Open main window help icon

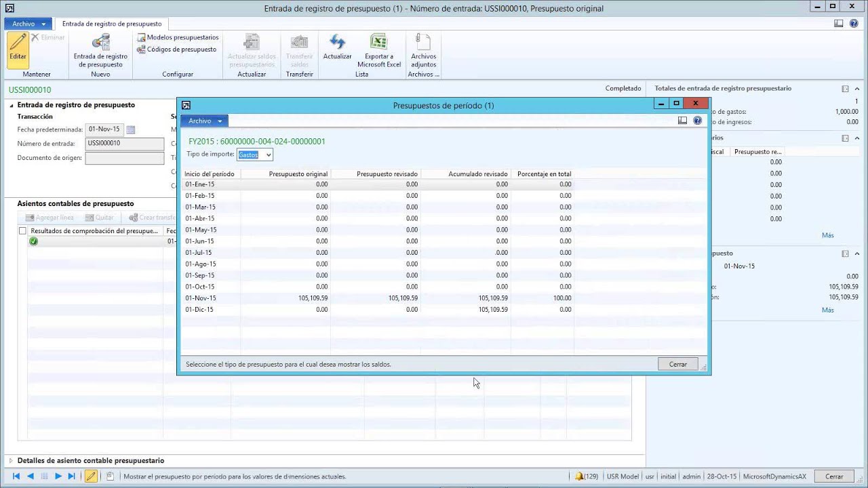854,23
